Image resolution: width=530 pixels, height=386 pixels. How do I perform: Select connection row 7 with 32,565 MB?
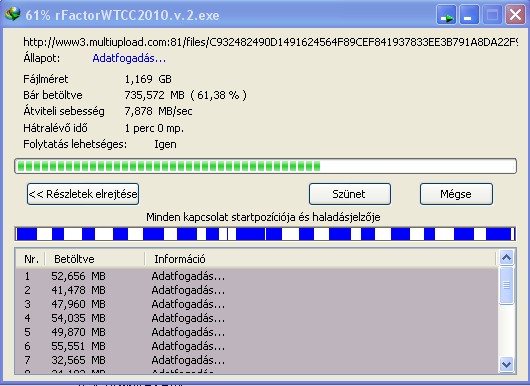tap(257, 360)
